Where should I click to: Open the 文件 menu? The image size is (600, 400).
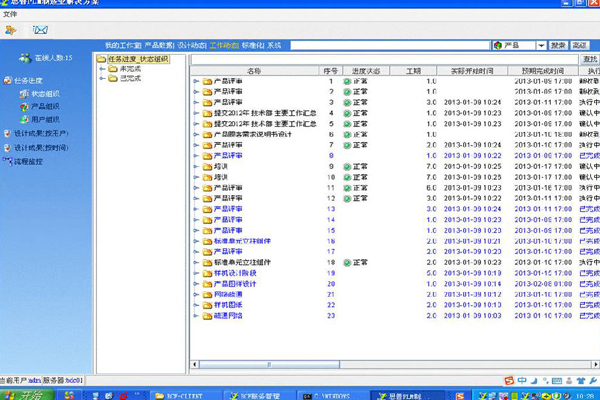tap(10, 14)
